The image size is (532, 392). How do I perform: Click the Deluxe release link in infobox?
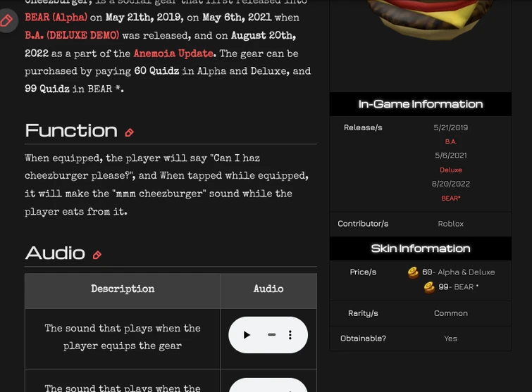(x=450, y=170)
